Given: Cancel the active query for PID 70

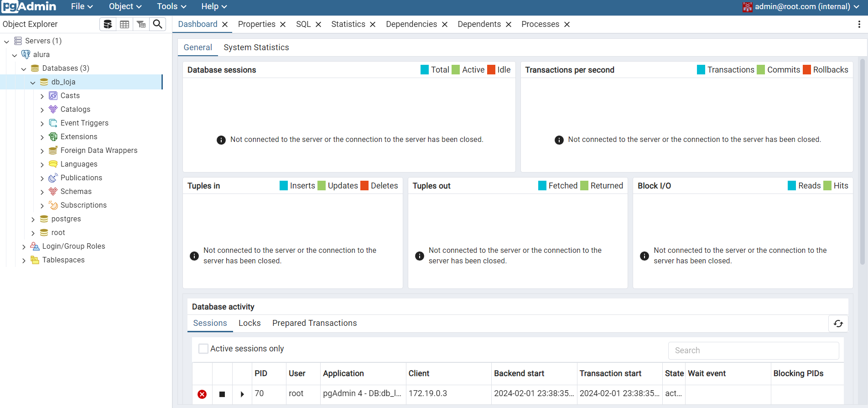Looking at the screenshot, I should (x=222, y=394).
